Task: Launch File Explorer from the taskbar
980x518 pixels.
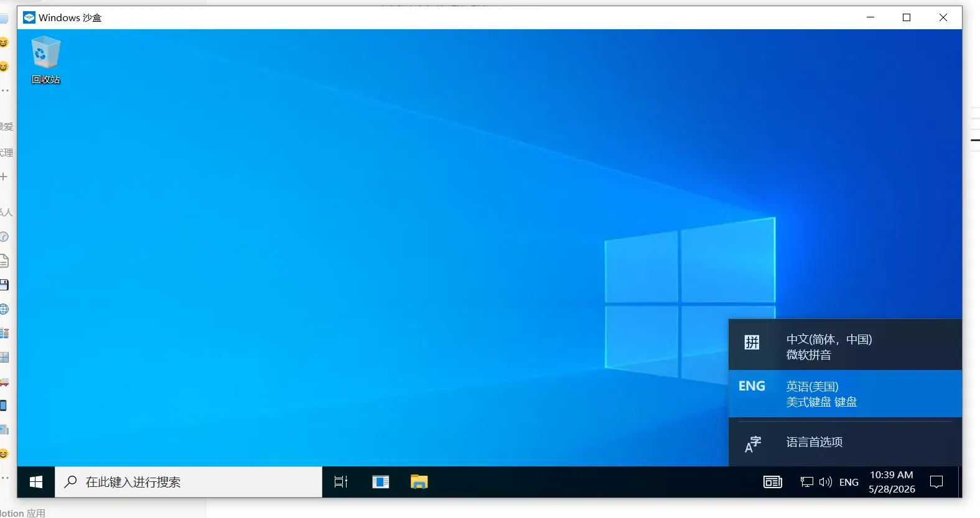Action: tap(419, 482)
